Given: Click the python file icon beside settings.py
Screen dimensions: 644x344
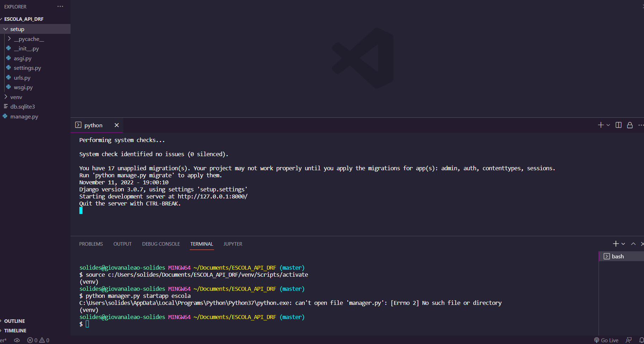Looking at the screenshot, I should pos(8,67).
